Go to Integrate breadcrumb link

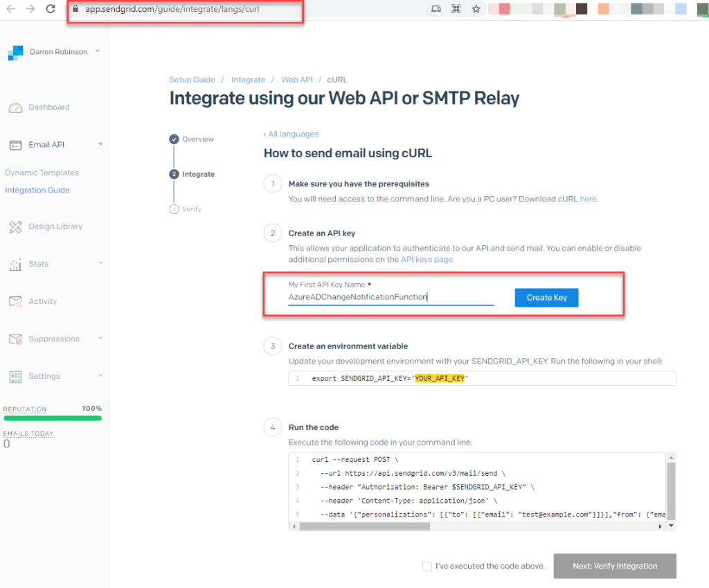tap(249, 80)
